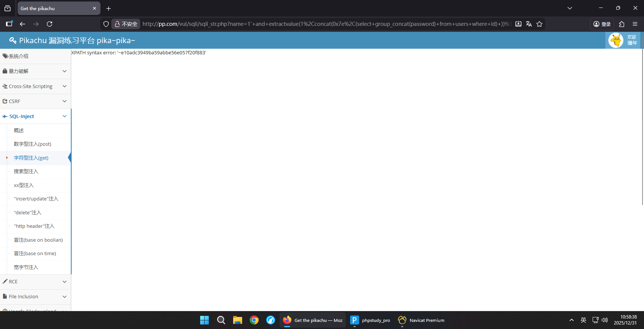Click the page vertical scrollbar

pos(642,127)
